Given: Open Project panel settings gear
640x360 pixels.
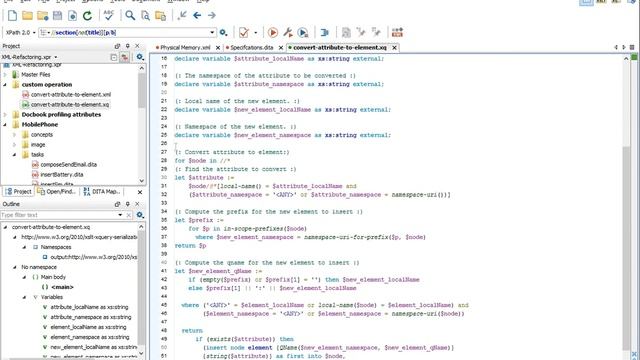Looking at the screenshot, I should (140, 57).
